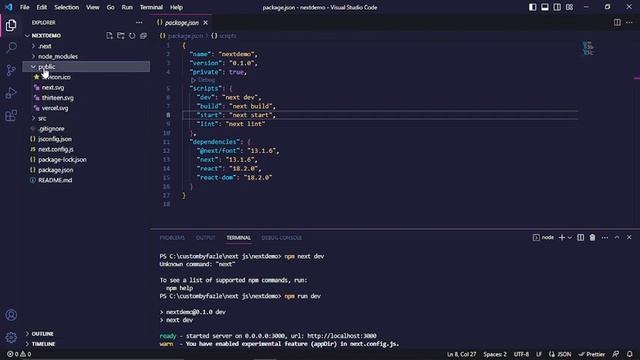The image size is (640, 360).
Task: Change indentation via Spaces: 2 status item
Action: (495, 354)
